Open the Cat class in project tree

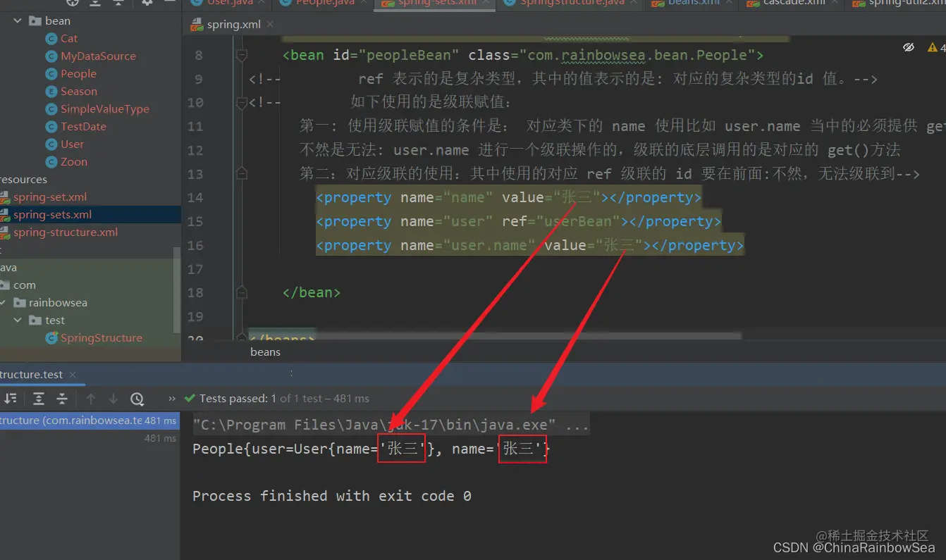click(x=69, y=39)
